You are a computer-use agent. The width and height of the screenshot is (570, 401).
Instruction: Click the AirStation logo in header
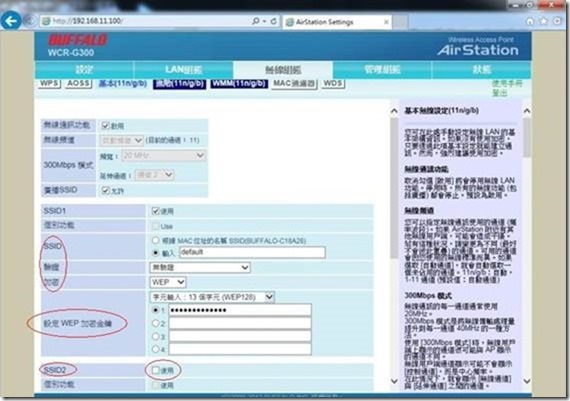click(478, 50)
